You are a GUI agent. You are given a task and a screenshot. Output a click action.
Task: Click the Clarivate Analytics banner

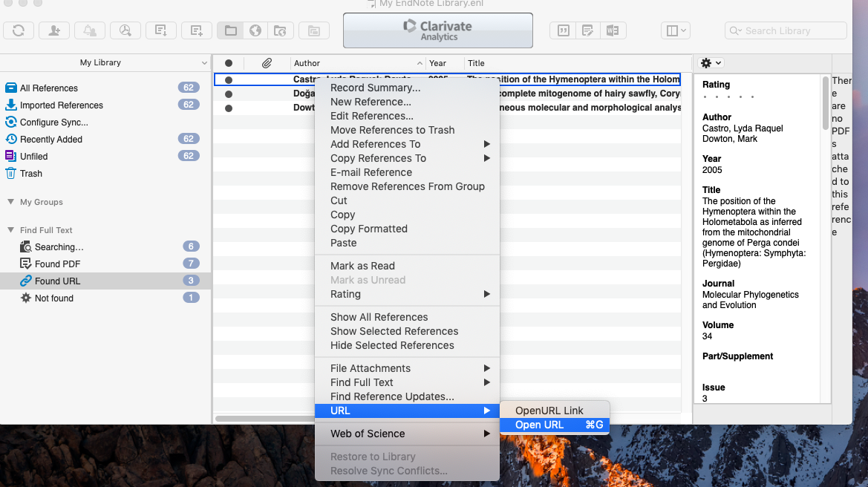click(438, 30)
